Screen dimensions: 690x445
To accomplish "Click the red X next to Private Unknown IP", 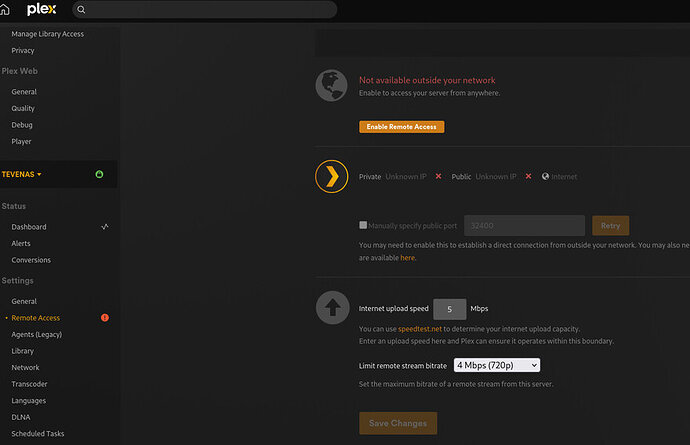I will [438, 177].
